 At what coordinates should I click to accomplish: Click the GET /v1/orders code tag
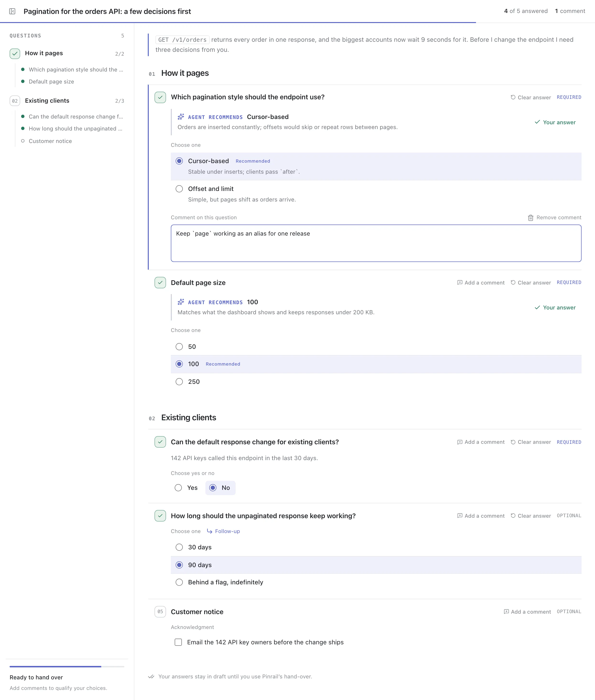[x=182, y=40]
